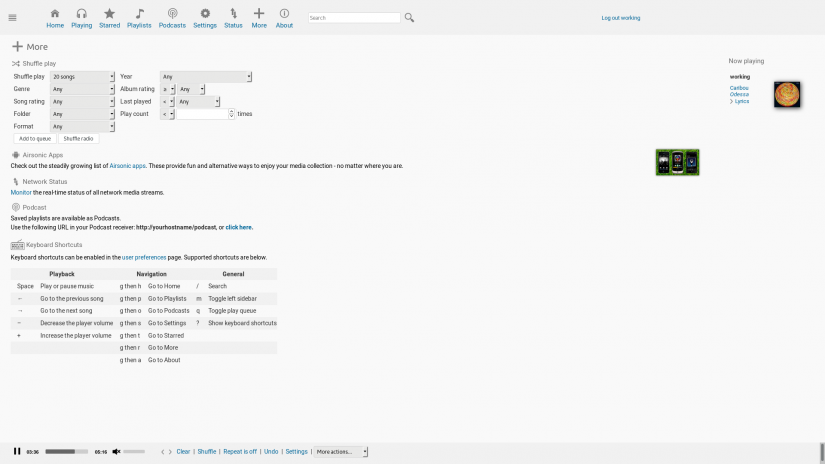
Task: Open the More plus icon in navigation
Action: pos(259,13)
